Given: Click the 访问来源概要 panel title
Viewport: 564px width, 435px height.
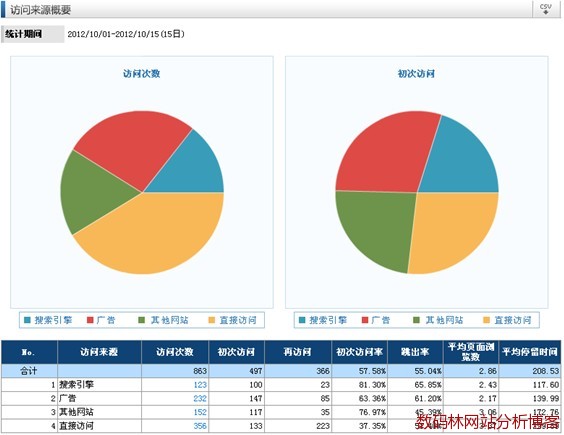Looking at the screenshot, I should pyautogui.click(x=40, y=10).
